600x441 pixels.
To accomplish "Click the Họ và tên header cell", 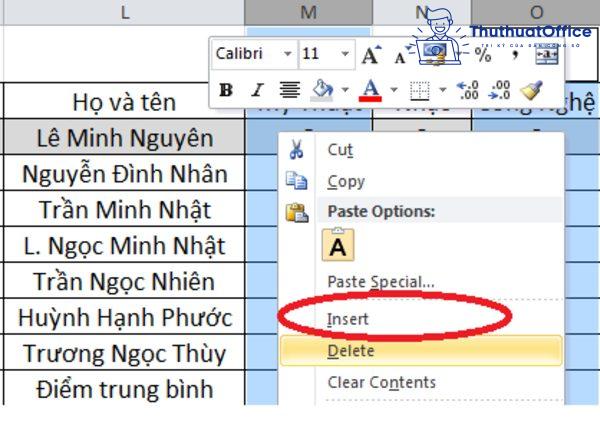I will 124,101.
